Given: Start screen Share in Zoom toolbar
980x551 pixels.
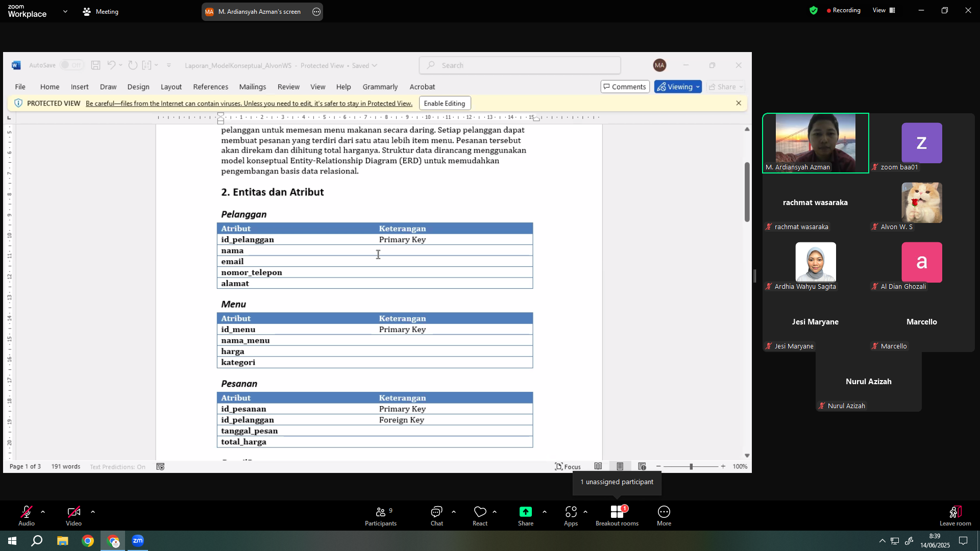Looking at the screenshot, I should [x=526, y=516].
